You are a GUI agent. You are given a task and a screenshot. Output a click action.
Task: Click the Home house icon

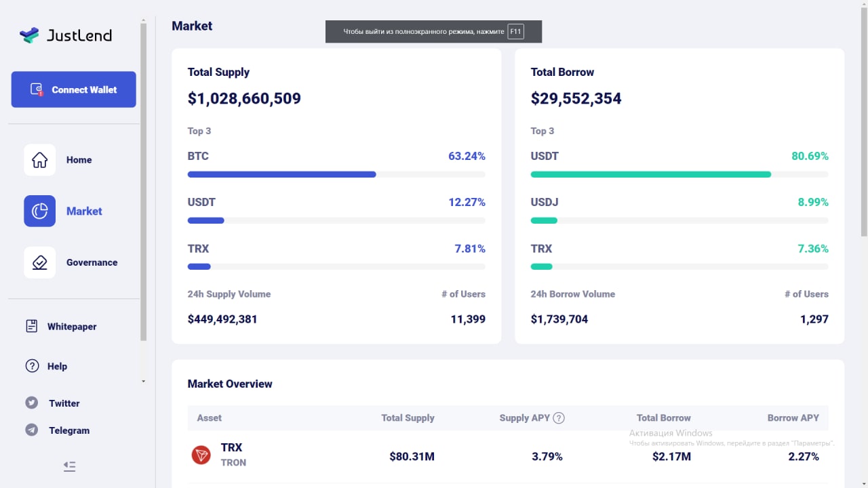coord(40,160)
